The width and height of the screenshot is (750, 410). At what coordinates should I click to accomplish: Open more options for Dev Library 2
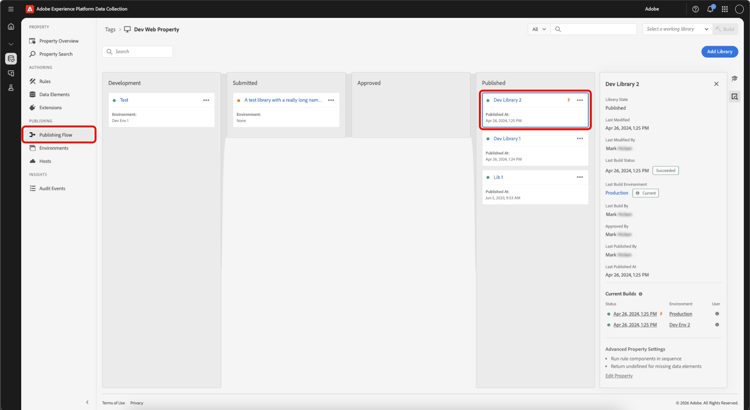pos(580,100)
